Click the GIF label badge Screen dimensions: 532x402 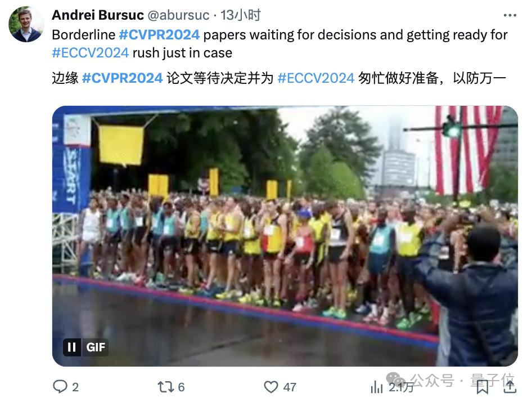[x=96, y=347]
